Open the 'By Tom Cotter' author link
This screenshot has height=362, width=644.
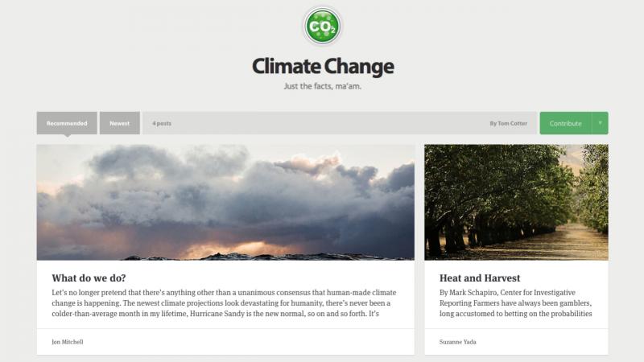point(508,124)
